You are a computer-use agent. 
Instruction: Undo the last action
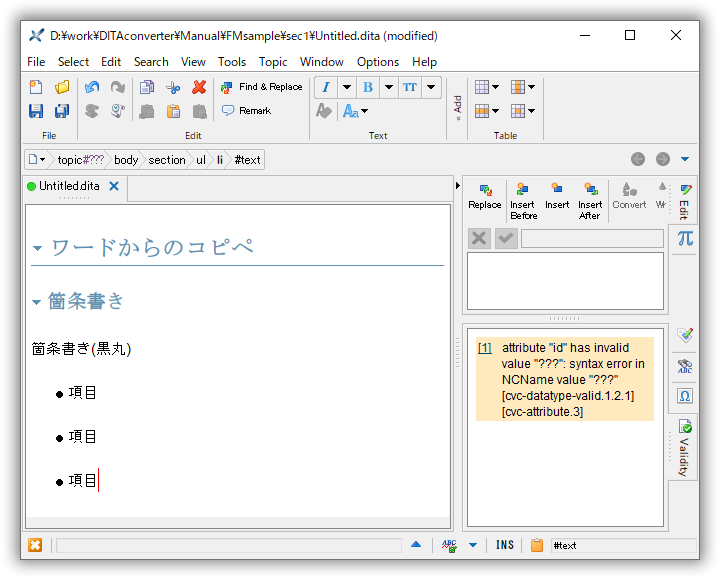click(x=92, y=87)
